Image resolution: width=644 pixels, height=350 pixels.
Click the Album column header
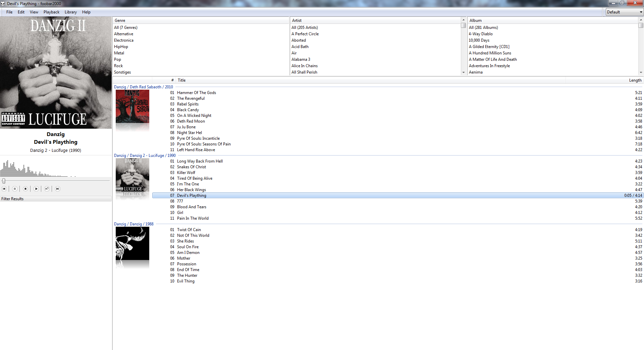coord(553,20)
